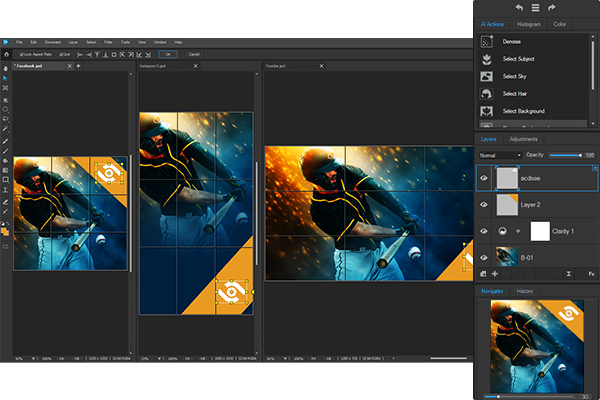Click the Cancel button

click(x=193, y=54)
